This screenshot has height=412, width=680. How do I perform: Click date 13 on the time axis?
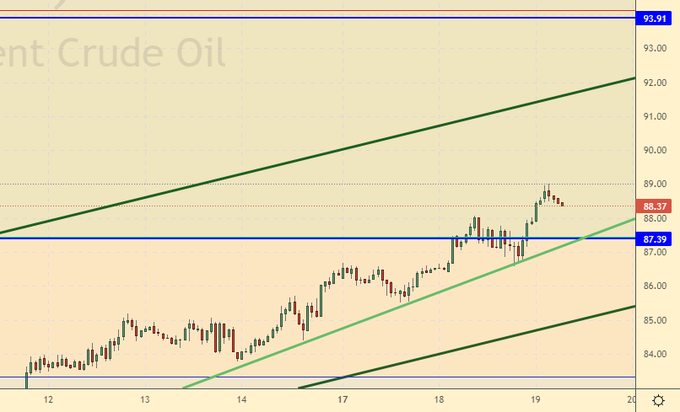145,400
